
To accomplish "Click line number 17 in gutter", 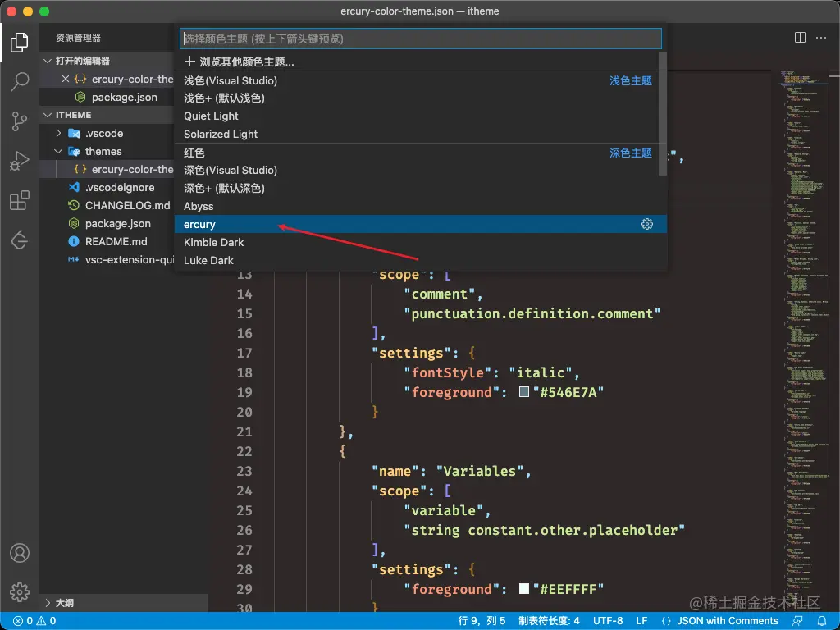I will [x=244, y=353].
